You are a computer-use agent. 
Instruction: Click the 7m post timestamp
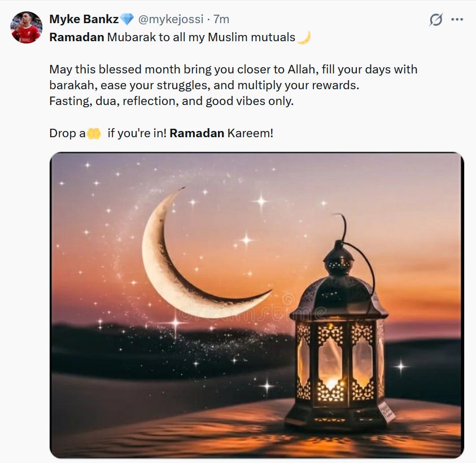point(221,19)
